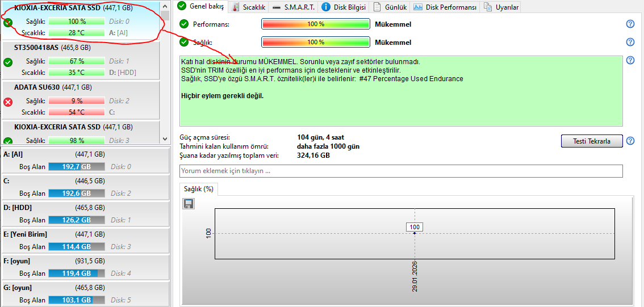Click help icon next to Sağlık bar
Screen dimensions: 644x307
click(x=630, y=42)
